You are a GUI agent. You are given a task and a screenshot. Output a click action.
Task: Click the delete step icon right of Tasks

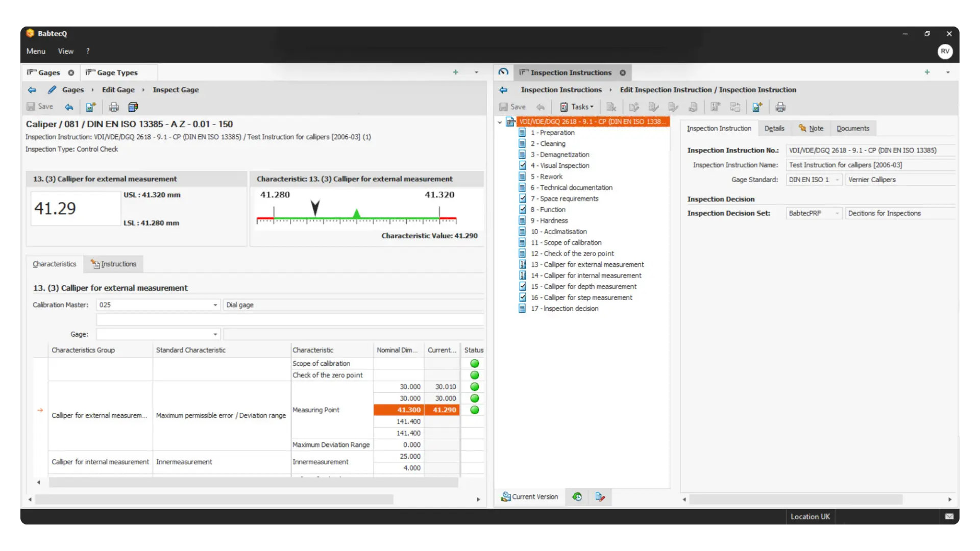point(611,107)
